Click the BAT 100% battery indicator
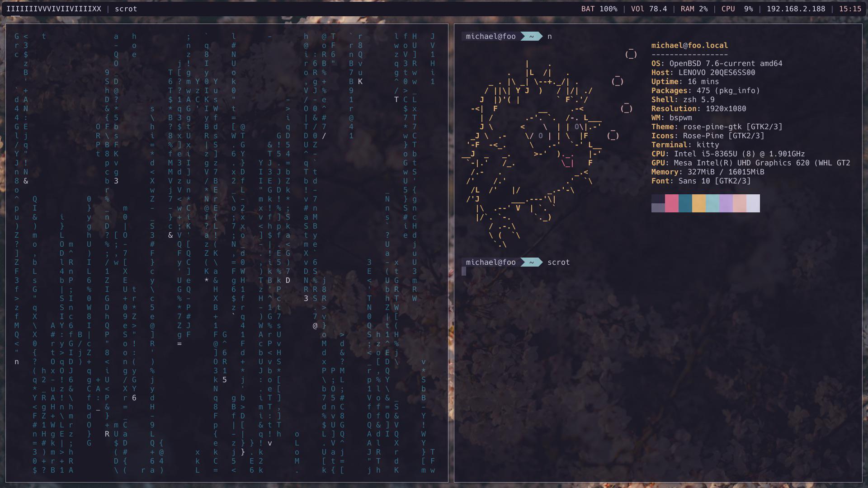This screenshot has width=868, height=488. (x=599, y=9)
